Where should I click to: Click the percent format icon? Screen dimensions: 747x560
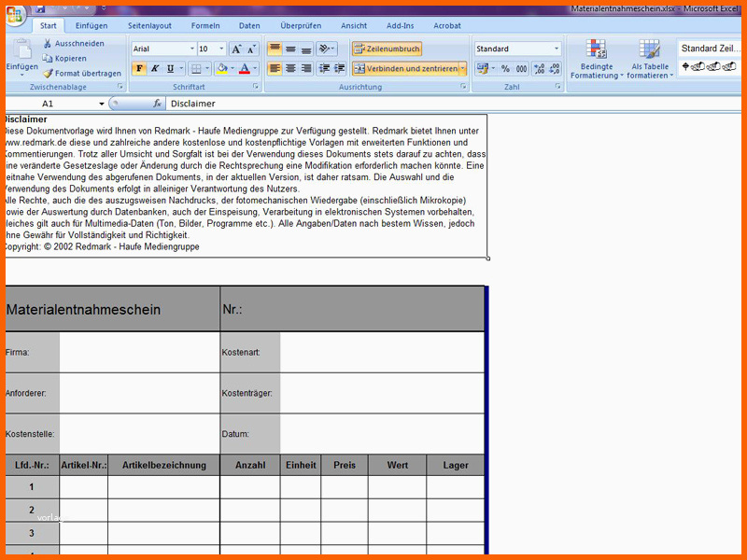pos(505,68)
